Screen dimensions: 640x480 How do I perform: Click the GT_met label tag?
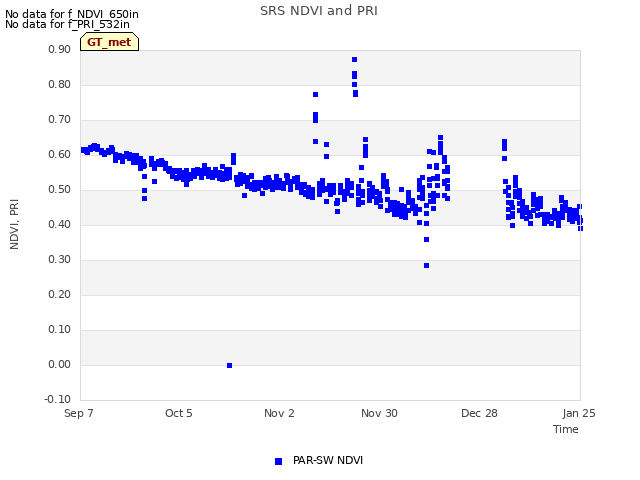click(109, 42)
